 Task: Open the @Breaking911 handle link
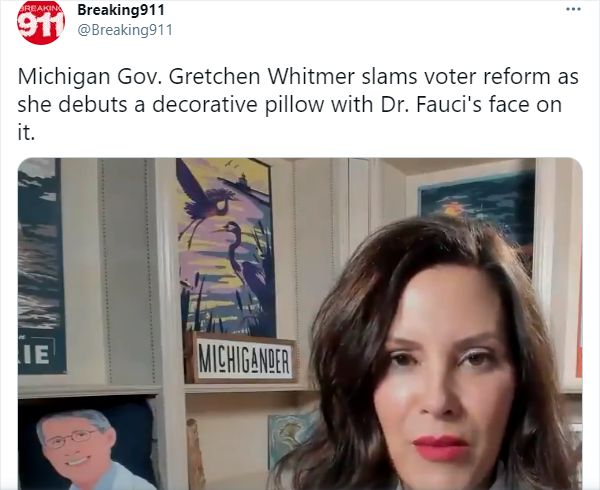125,30
